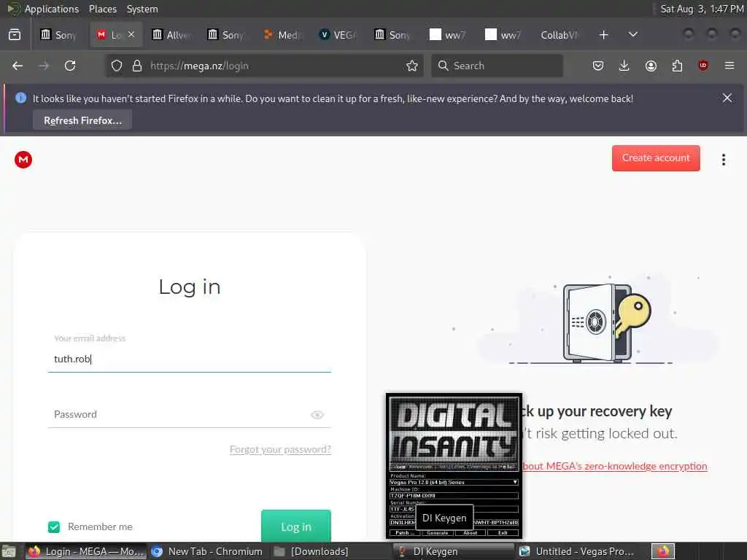Image resolution: width=747 pixels, height=560 pixels.
Task: Click Patch button in DI Keygen preview
Action: 404,533
